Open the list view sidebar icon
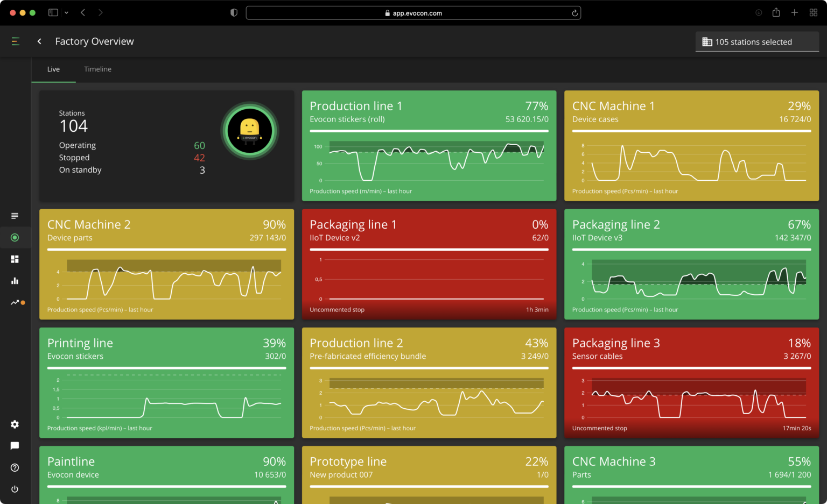The image size is (827, 504). [x=15, y=216]
